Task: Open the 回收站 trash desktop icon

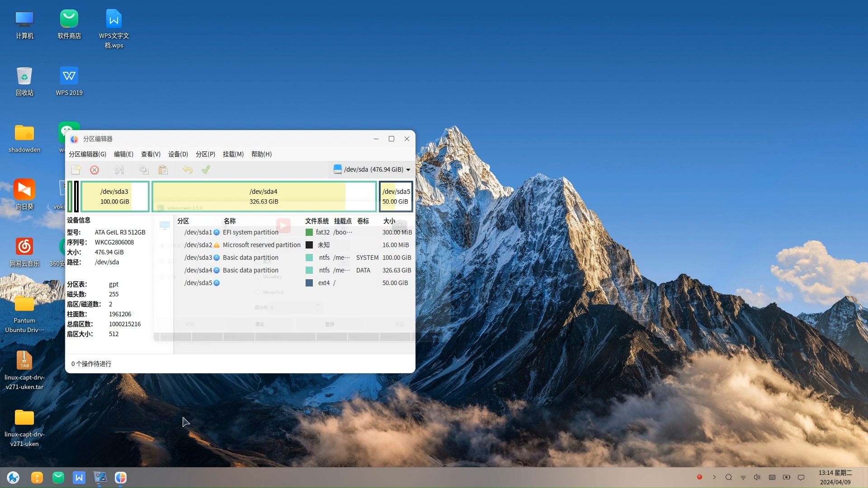Action: (x=24, y=81)
